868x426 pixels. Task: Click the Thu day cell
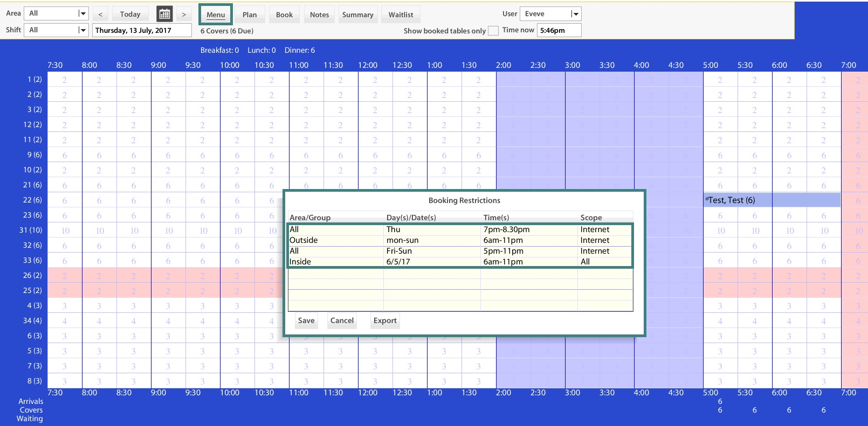click(x=432, y=229)
